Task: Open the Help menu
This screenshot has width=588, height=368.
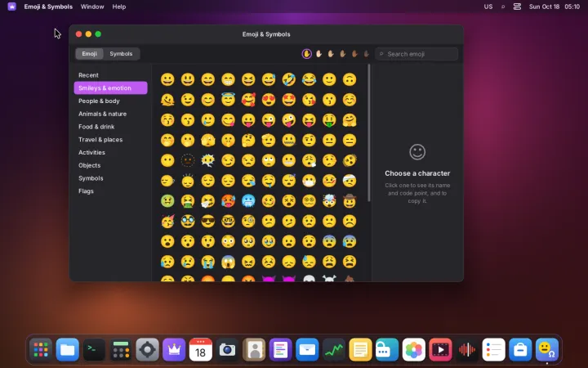Action: [119, 7]
